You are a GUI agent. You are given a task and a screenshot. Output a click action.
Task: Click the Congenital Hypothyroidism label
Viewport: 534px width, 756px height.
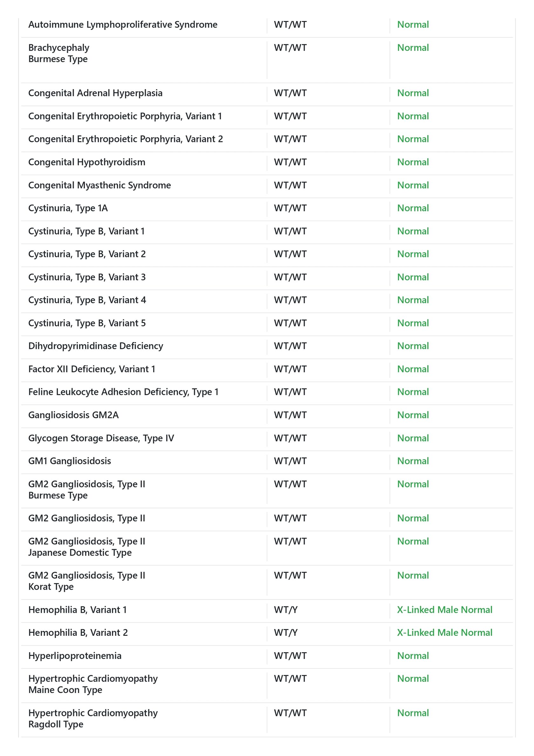pyautogui.click(x=86, y=162)
